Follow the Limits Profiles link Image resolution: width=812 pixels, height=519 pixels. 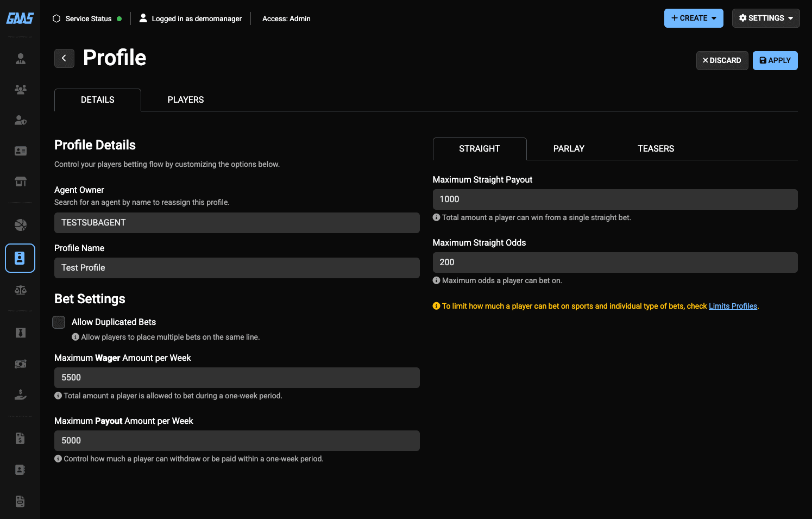(732, 306)
